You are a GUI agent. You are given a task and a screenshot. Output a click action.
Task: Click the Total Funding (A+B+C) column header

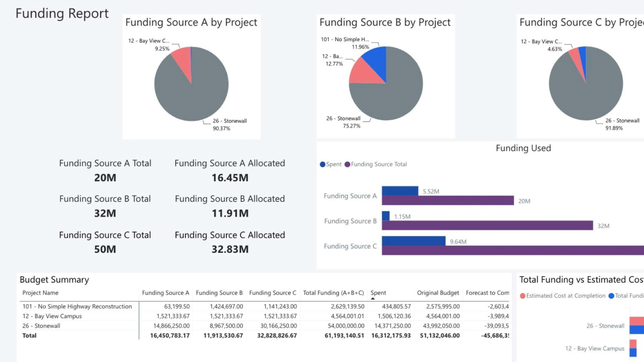333,293
